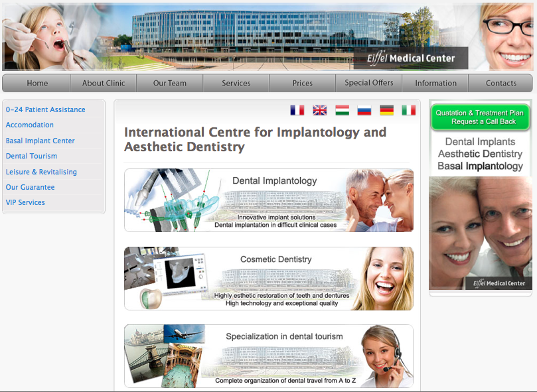Open 0-24 Patient Assistance link
Image resolution: width=537 pixels, height=392 pixels.
(x=46, y=109)
